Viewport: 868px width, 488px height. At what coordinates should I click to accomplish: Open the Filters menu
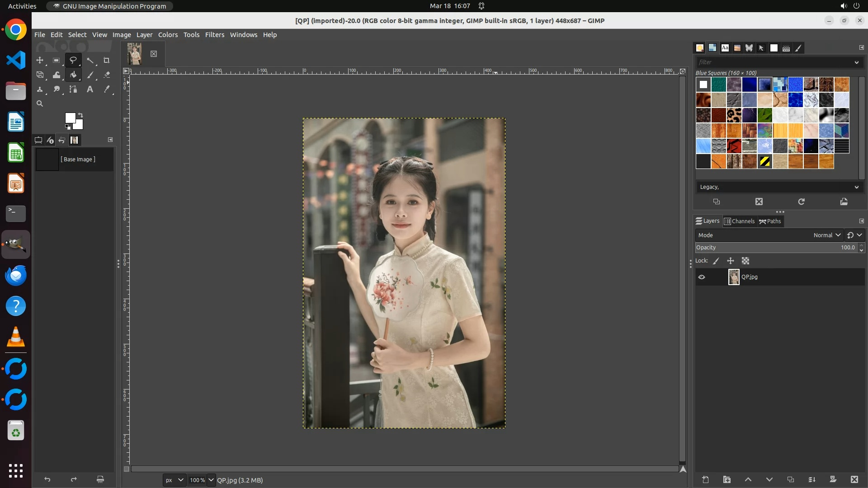(214, 35)
